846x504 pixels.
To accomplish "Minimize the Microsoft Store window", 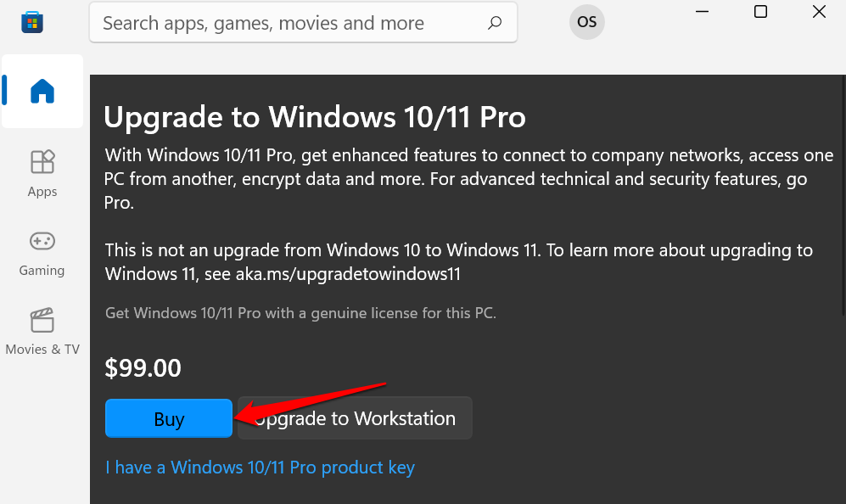I will pyautogui.click(x=702, y=11).
